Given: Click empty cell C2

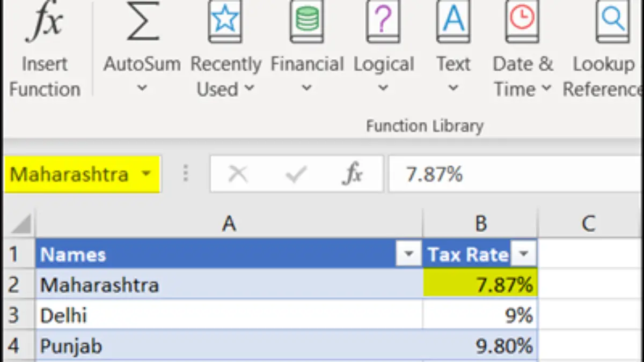Looking at the screenshot, I should [x=589, y=284].
